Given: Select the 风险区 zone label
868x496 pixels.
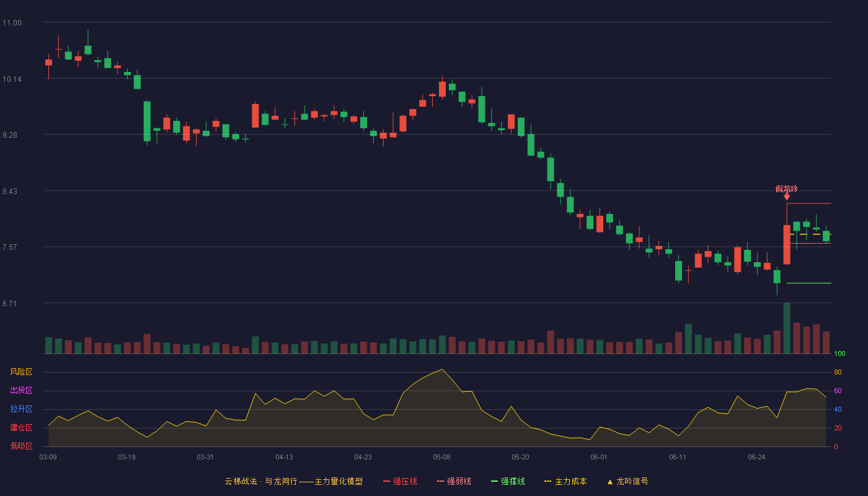Looking at the screenshot, I should click(x=21, y=372).
